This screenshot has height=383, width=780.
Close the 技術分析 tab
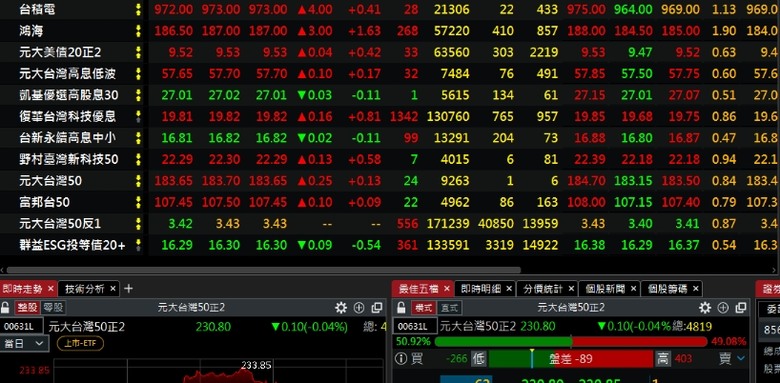point(113,288)
